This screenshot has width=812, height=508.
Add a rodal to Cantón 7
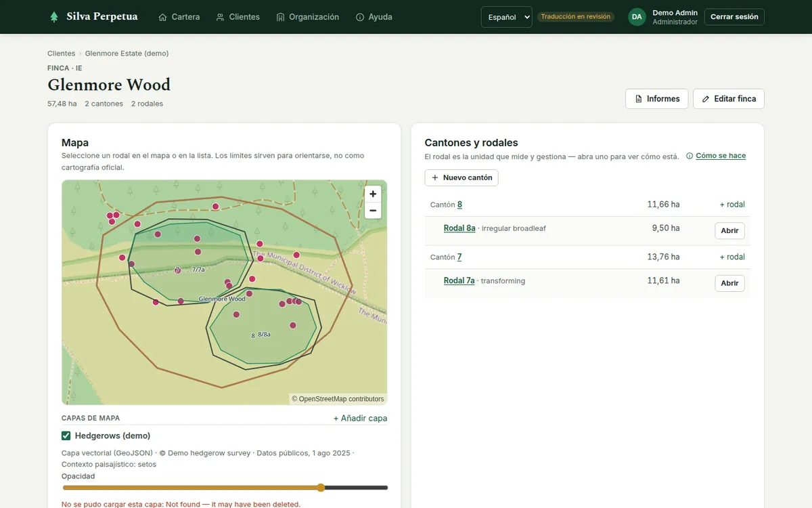pyautogui.click(x=732, y=257)
